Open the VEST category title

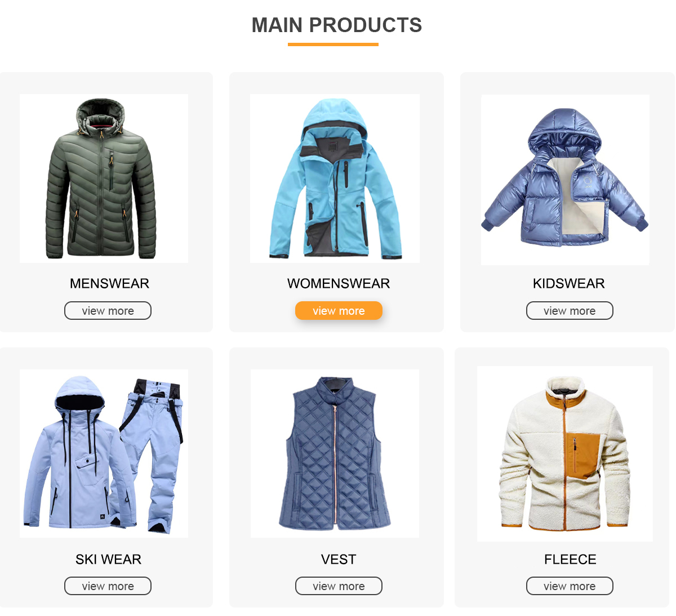click(339, 559)
